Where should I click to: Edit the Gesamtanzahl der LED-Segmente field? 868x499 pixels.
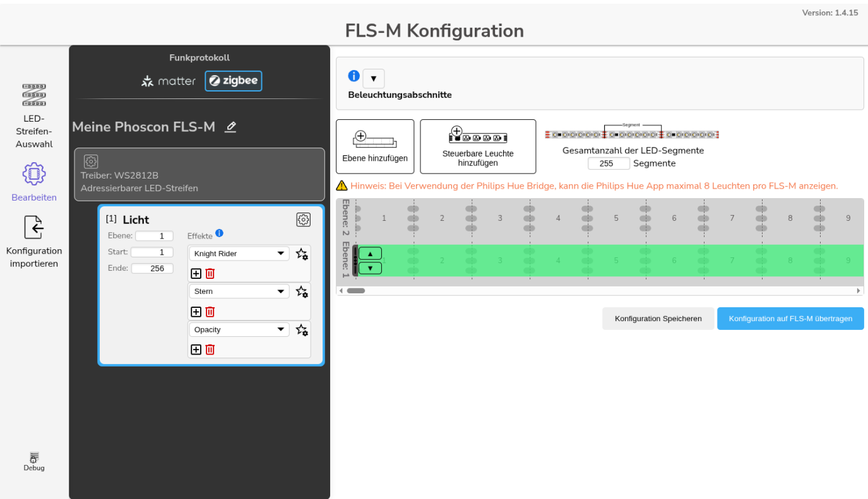[608, 163]
